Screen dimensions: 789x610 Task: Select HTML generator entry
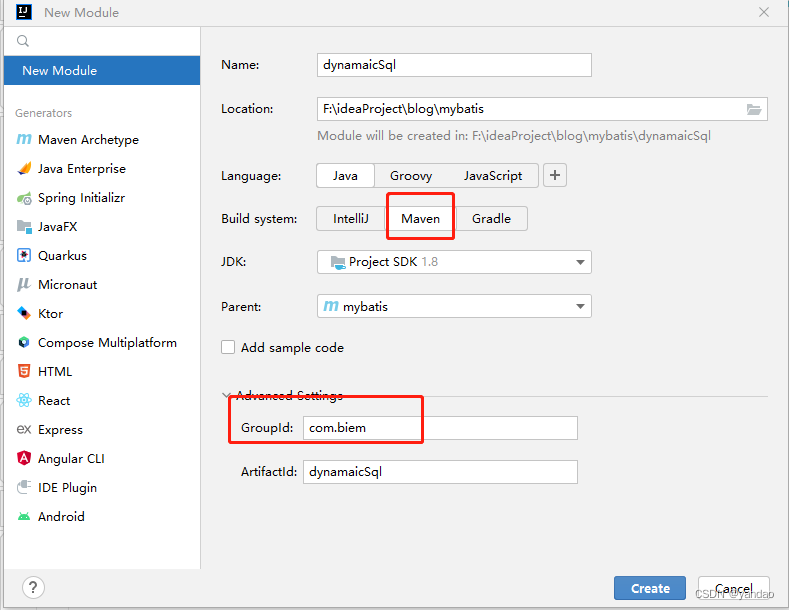point(102,371)
